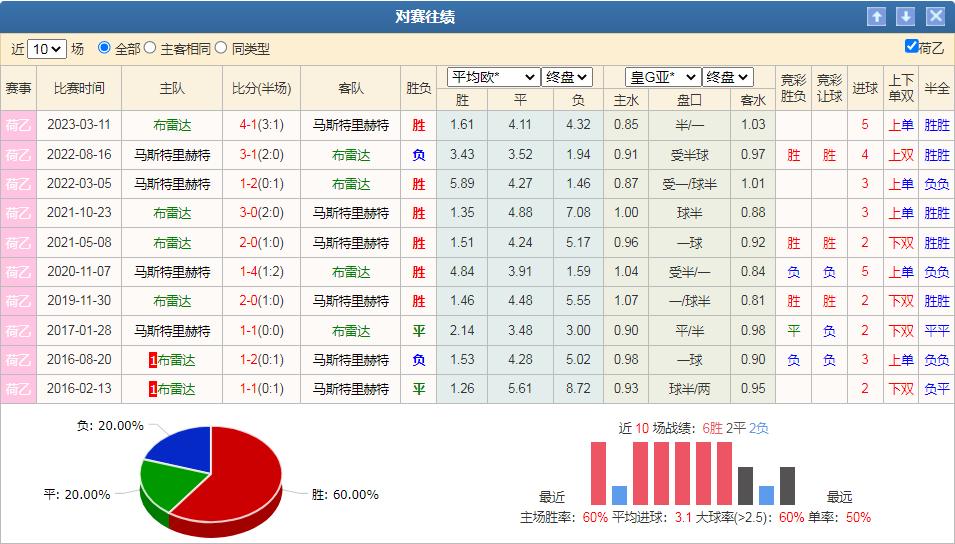Open the recent matches count dropdown
The image size is (955, 544).
[47, 49]
